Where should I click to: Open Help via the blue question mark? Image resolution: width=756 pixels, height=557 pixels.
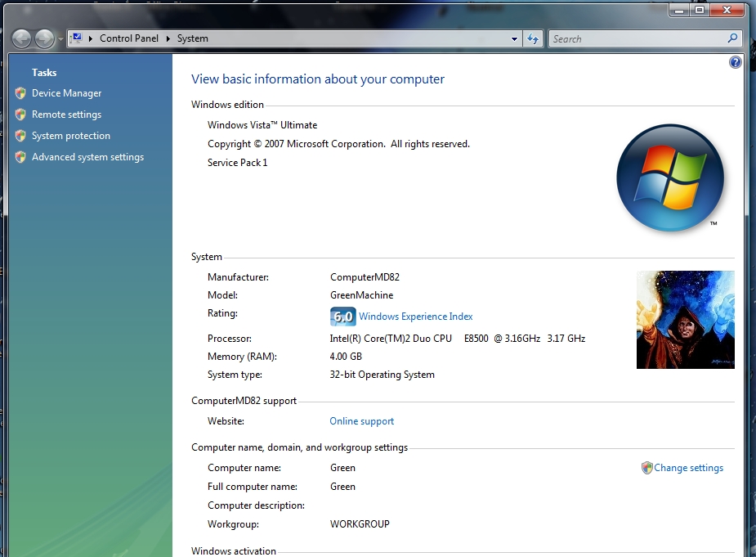point(735,62)
